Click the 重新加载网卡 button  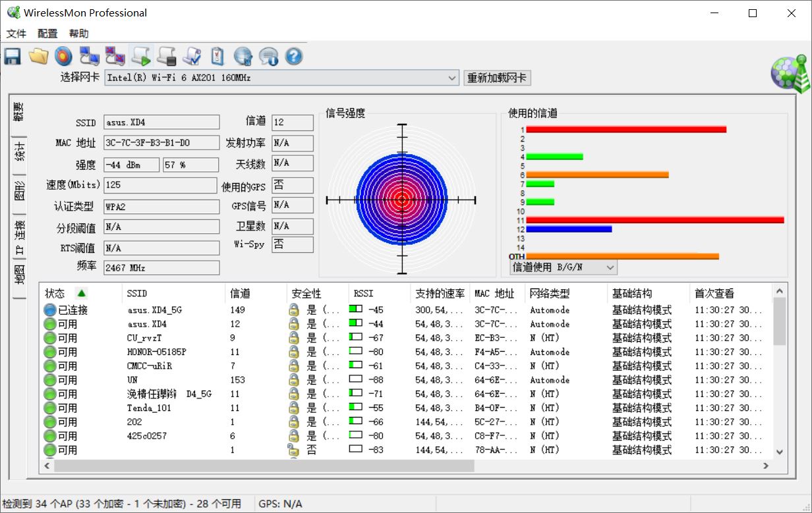click(497, 78)
